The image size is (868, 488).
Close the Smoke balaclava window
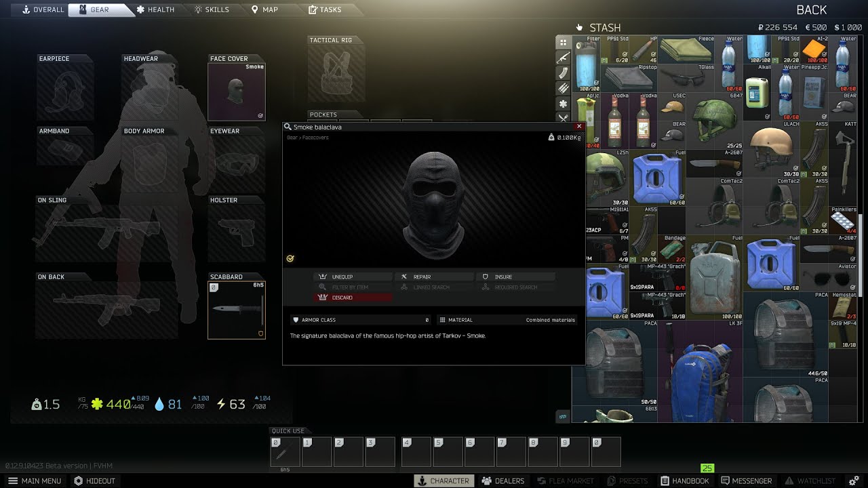click(x=579, y=126)
